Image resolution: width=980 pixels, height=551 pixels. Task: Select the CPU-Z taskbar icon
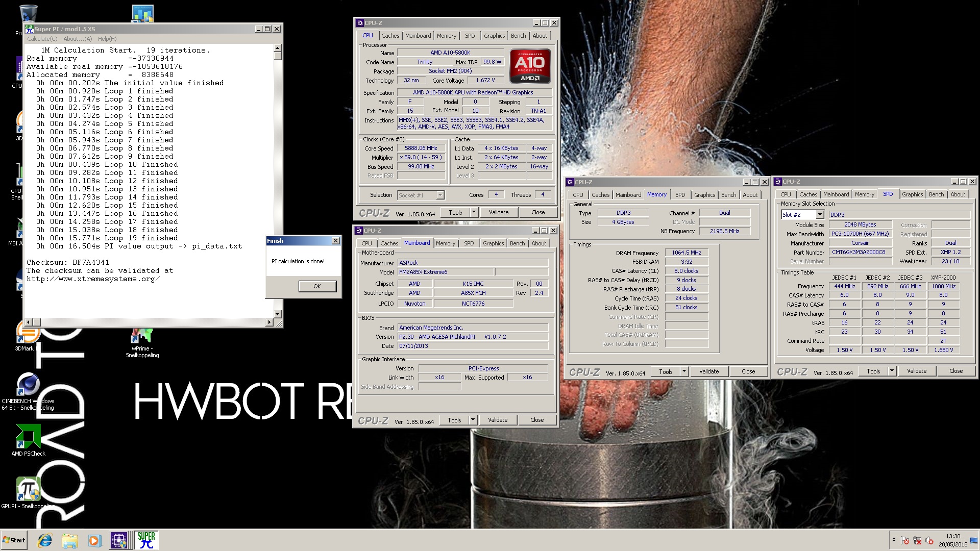pyautogui.click(x=119, y=540)
